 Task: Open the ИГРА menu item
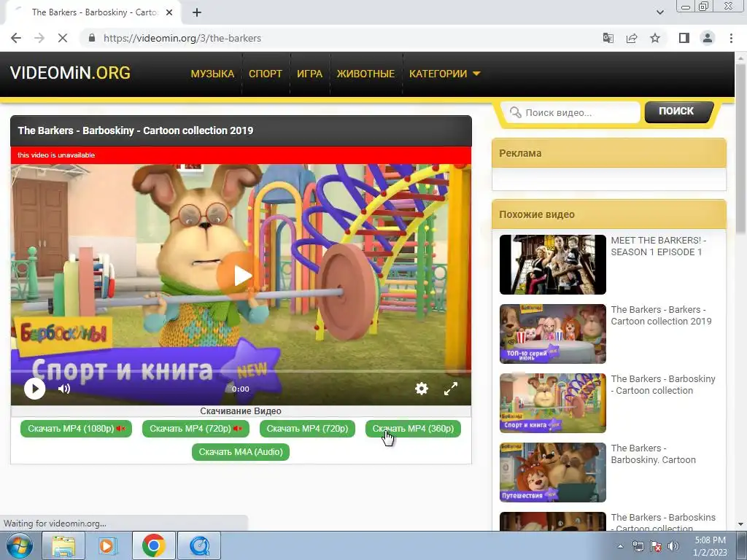tap(309, 74)
